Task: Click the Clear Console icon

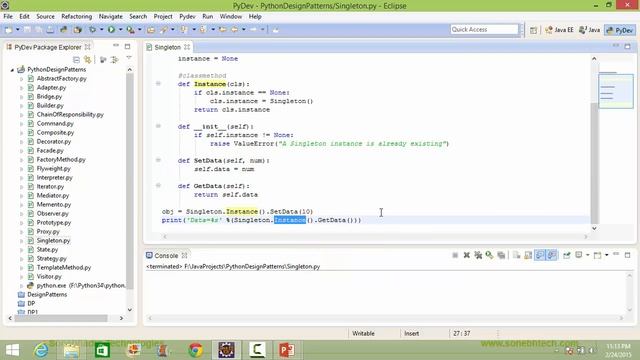Action: [x=516, y=255]
